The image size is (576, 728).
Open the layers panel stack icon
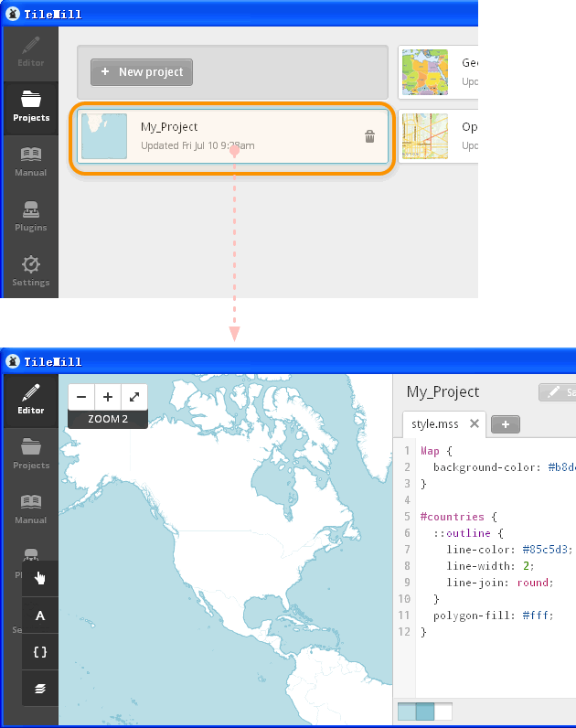pyautogui.click(x=40, y=688)
